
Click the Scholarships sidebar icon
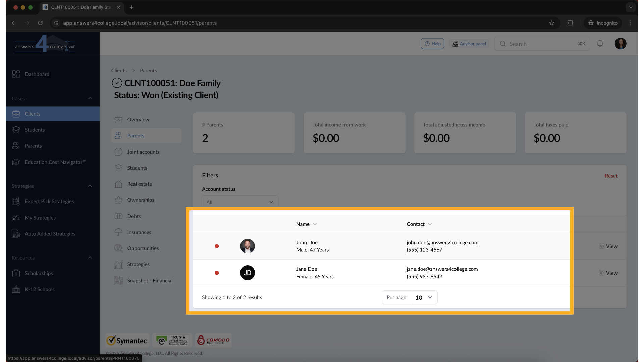point(16,273)
